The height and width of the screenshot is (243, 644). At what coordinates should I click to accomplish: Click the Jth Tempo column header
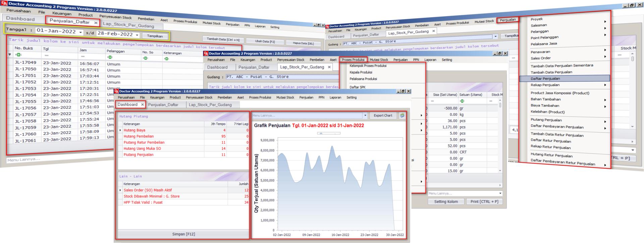coord(215,124)
